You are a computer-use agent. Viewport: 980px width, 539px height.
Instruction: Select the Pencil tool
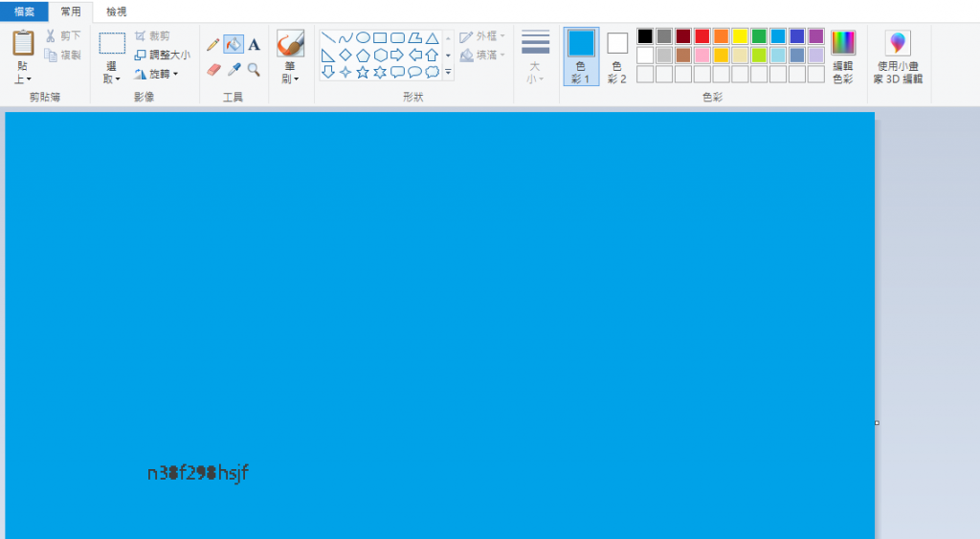pos(213,44)
